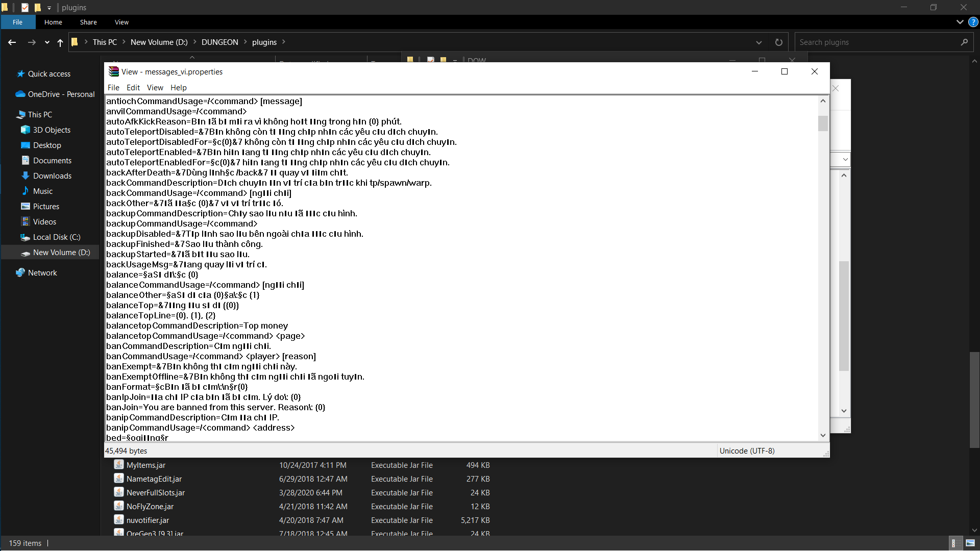Open Edit menu in viewer window
This screenshot has height=551, width=980.
(133, 88)
